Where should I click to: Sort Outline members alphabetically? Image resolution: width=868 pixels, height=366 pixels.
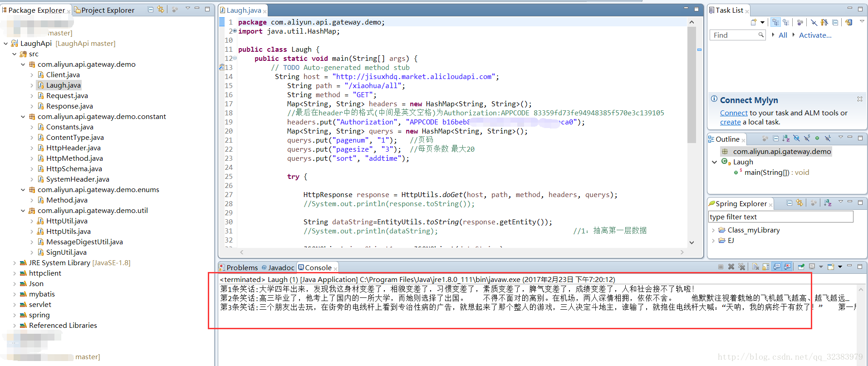point(786,138)
